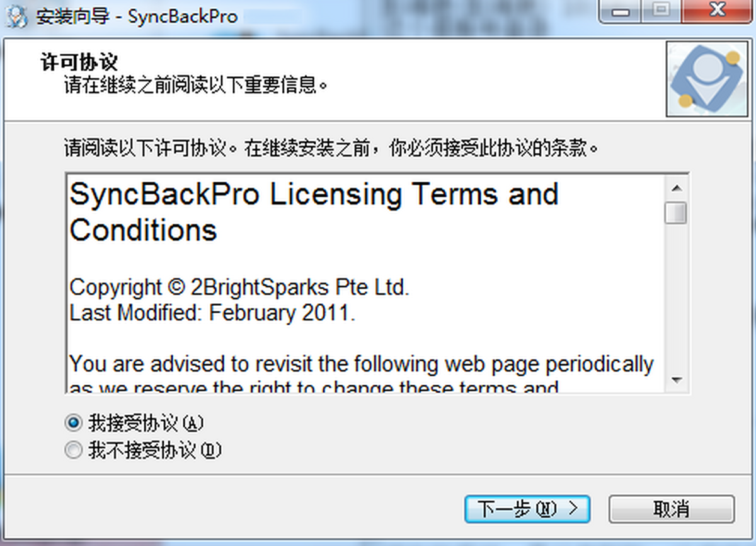Click the SyncBackPro installer icon in title bar
The image size is (756, 546).
pos(16,15)
